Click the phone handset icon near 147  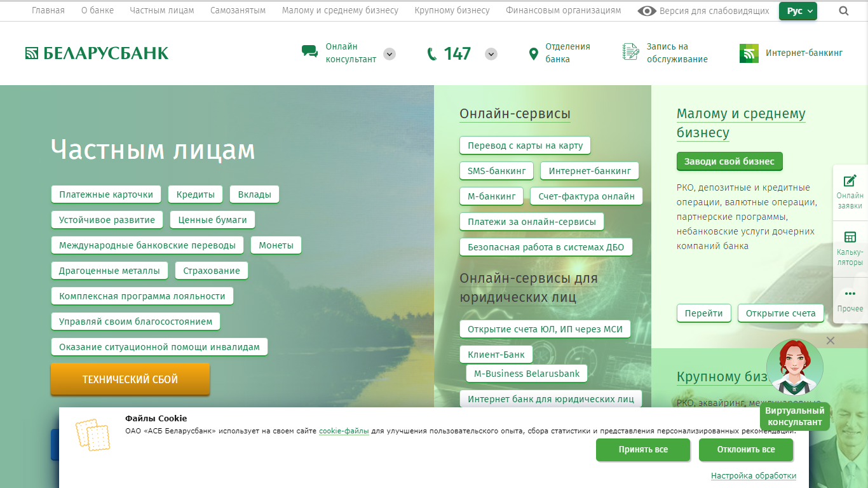pyautogui.click(x=432, y=54)
